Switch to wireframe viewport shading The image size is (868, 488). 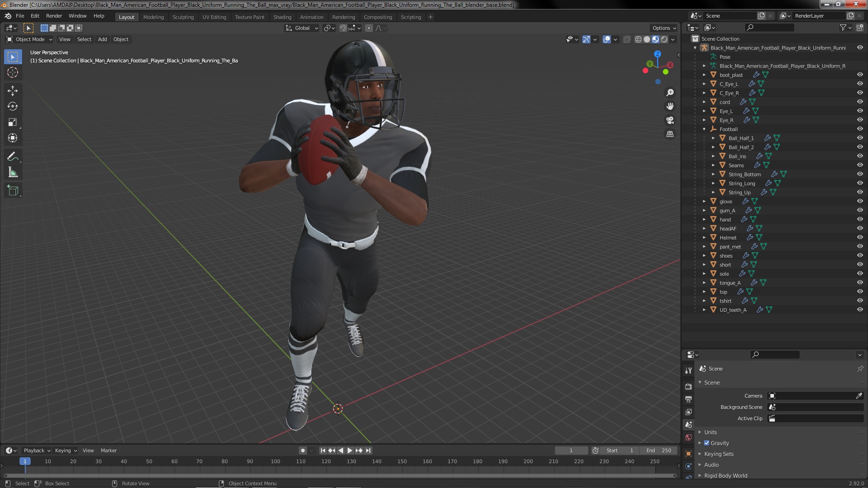[x=638, y=39]
